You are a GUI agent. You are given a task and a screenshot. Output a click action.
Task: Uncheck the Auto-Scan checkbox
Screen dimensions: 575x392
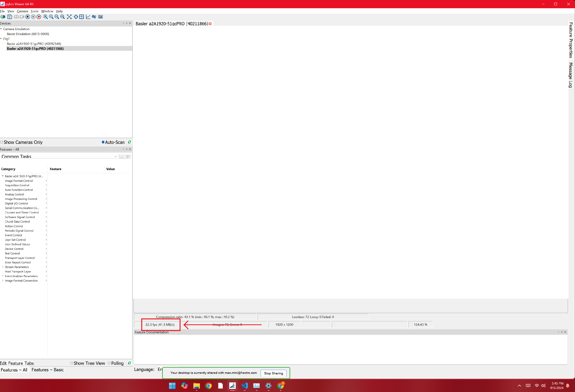click(x=103, y=142)
